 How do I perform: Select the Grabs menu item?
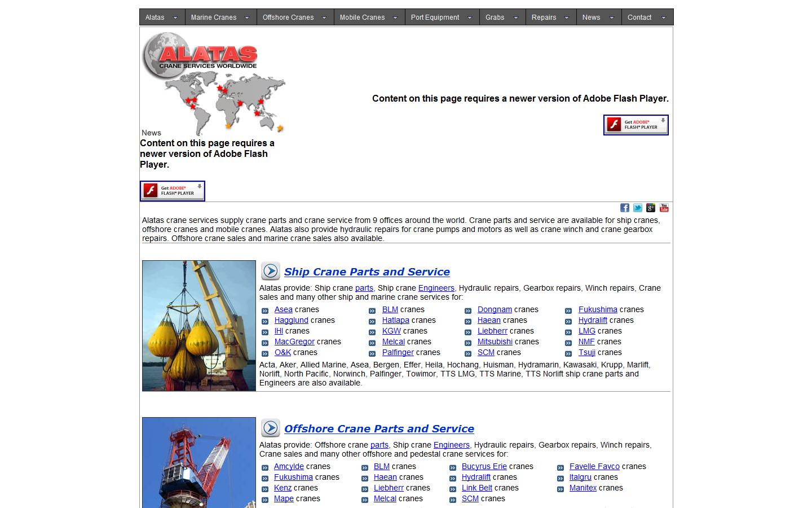click(x=495, y=17)
